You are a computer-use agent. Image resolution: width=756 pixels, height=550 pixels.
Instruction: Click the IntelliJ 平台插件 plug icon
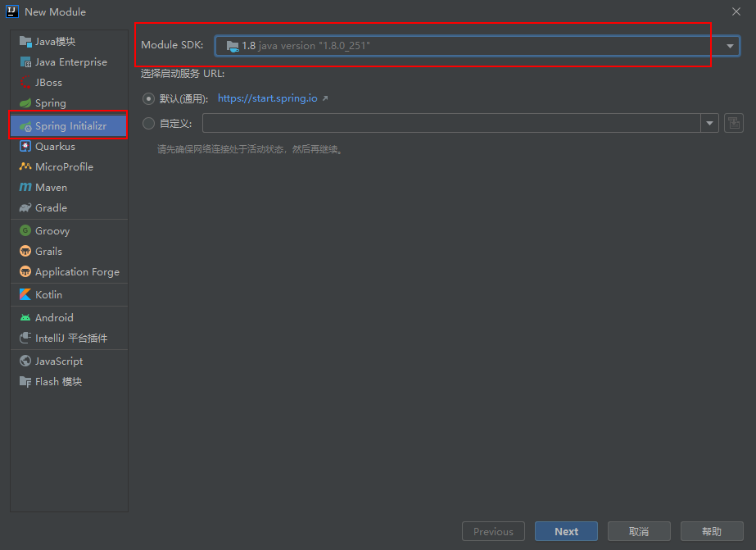pos(25,338)
